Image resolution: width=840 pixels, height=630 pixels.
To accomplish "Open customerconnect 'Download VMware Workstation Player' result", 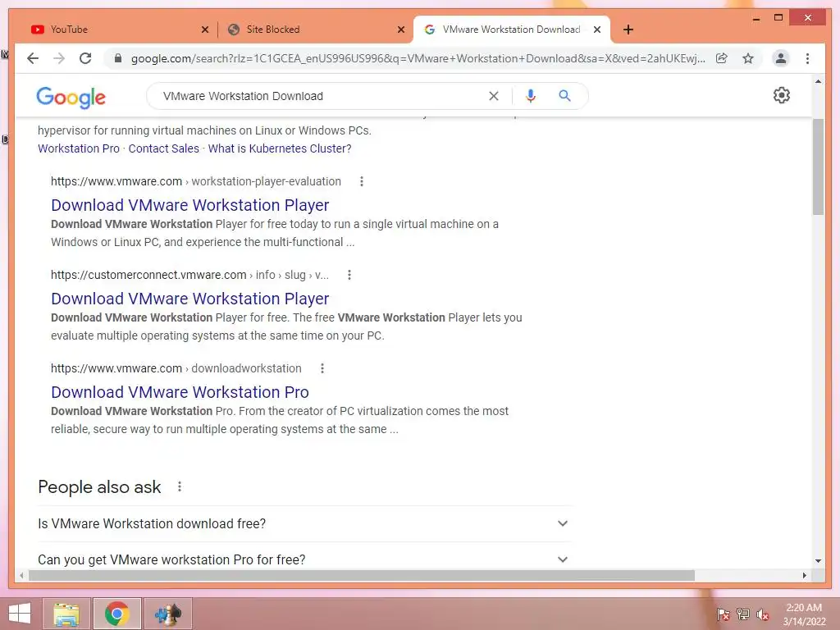I will 190,299.
